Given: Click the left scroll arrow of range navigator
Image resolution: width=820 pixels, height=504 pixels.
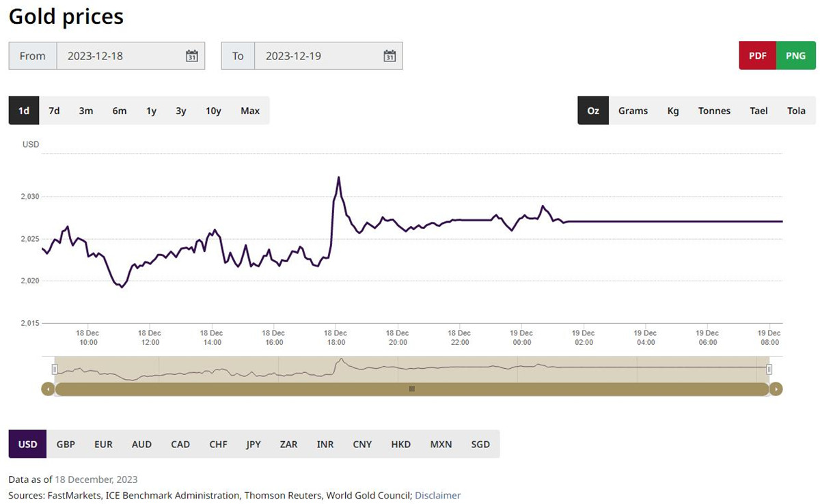Looking at the screenshot, I should [x=48, y=389].
